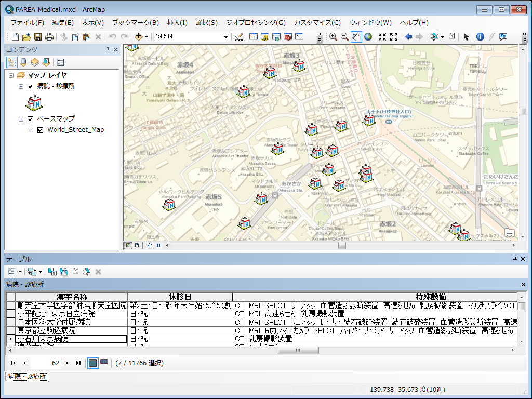Screen dimensions: 532x399
Task: Zoom to selected records
Action: pyautogui.click(x=87, y=271)
